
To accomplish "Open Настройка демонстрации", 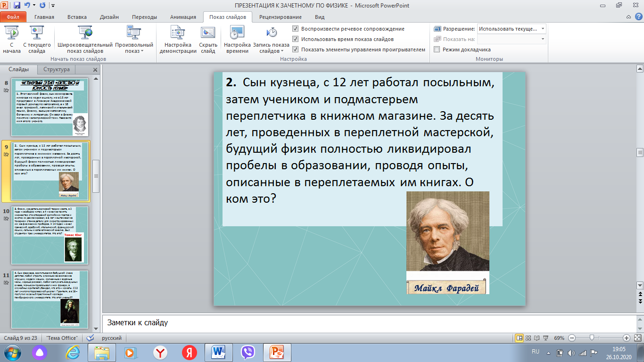I will tap(178, 40).
